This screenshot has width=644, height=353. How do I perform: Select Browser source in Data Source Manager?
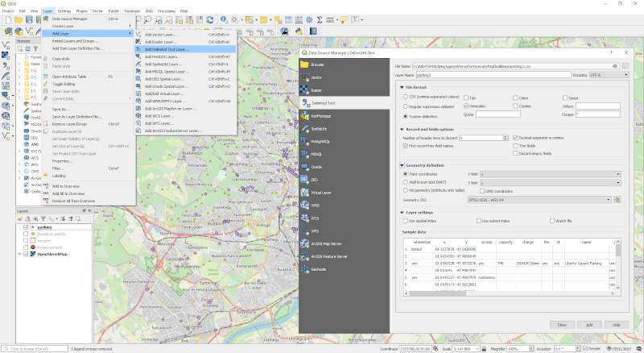345,64
